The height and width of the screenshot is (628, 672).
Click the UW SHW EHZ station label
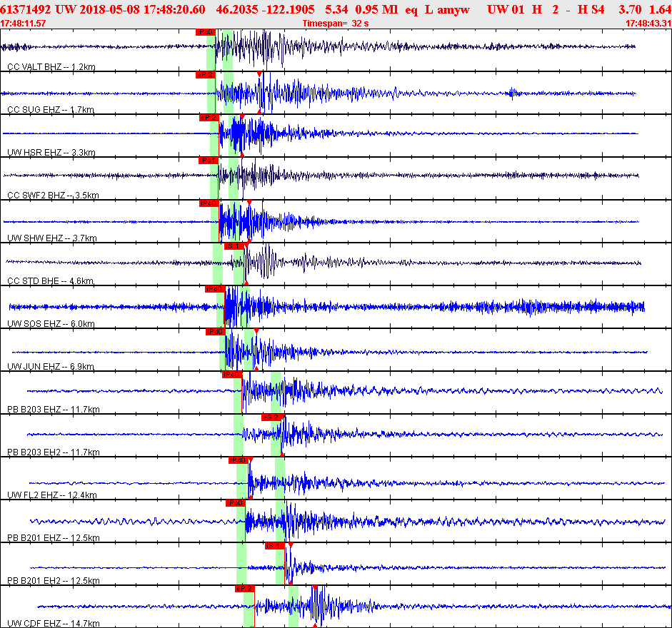pyautogui.click(x=51, y=238)
